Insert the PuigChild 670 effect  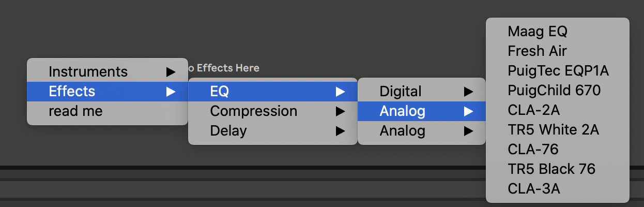[x=554, y=91]
